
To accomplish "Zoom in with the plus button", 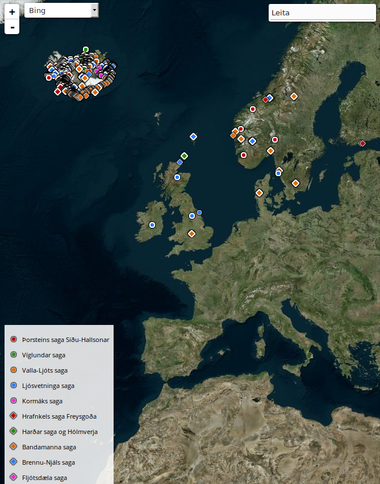I will tap(12, 12).
